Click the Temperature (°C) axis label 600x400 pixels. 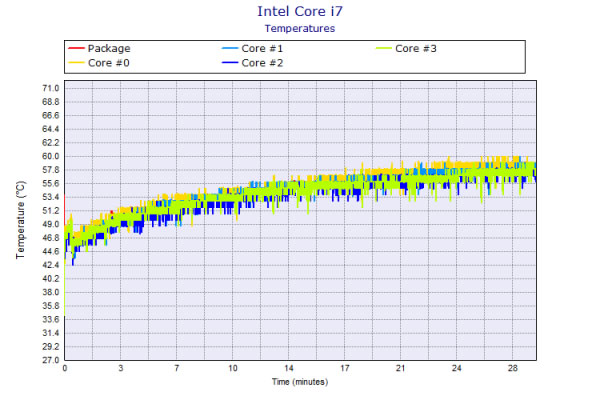point(21,220)
